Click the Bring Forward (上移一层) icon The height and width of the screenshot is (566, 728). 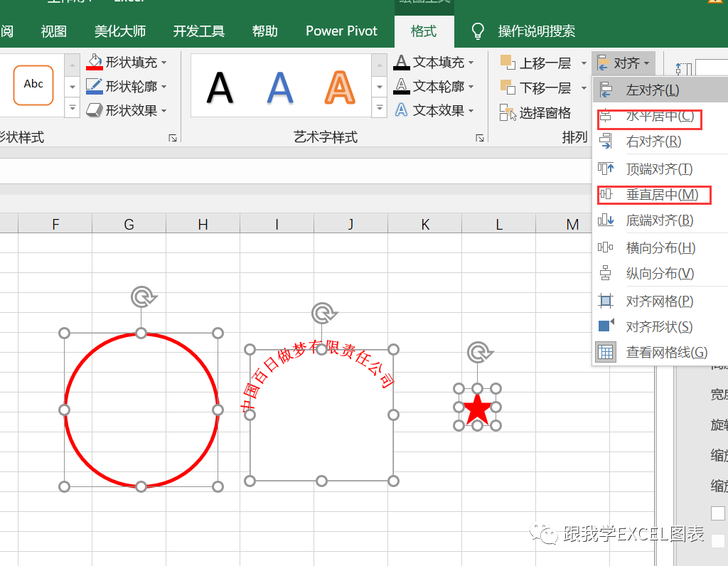point(508,62)
